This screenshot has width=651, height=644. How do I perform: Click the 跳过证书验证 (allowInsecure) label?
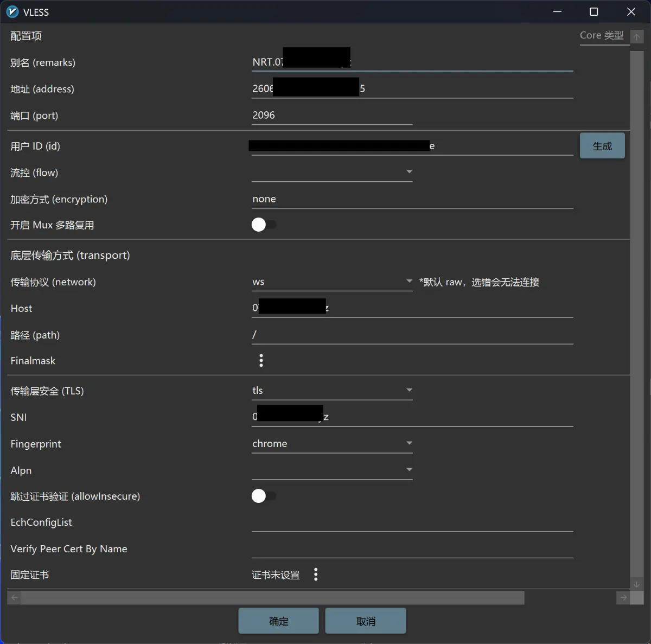point(75,496)
